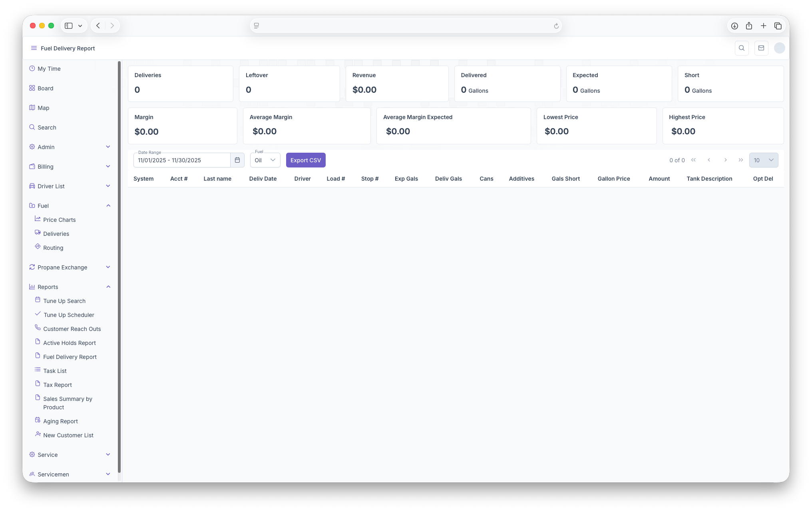Open the Fuel type dropdown showing Oil

click(x=265, y=160)
